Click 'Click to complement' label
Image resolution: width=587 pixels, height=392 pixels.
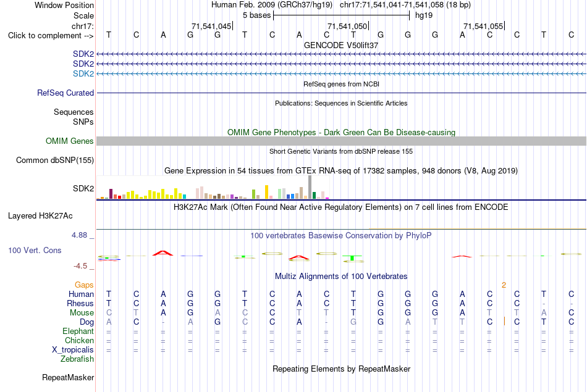51,36
